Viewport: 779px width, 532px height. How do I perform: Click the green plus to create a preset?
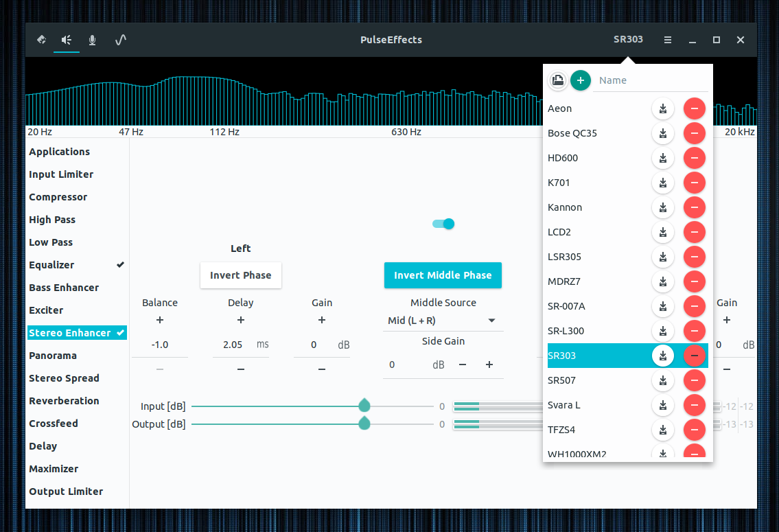(x=581, y=80)
